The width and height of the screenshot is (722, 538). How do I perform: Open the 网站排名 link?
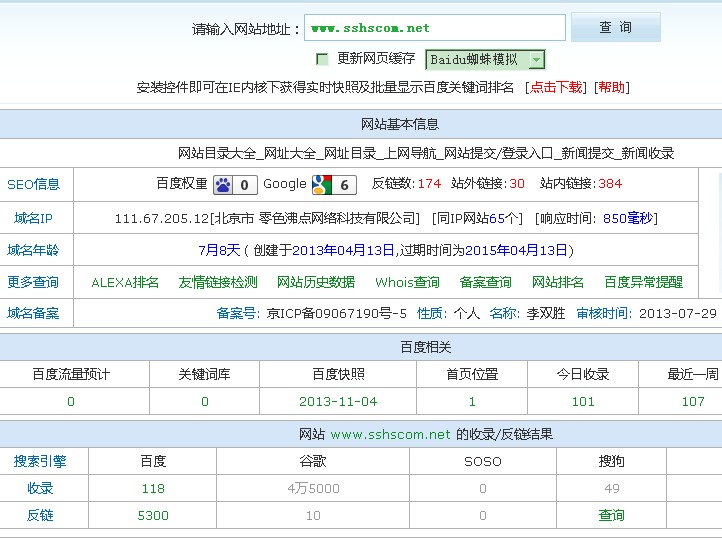click(558, 282)
